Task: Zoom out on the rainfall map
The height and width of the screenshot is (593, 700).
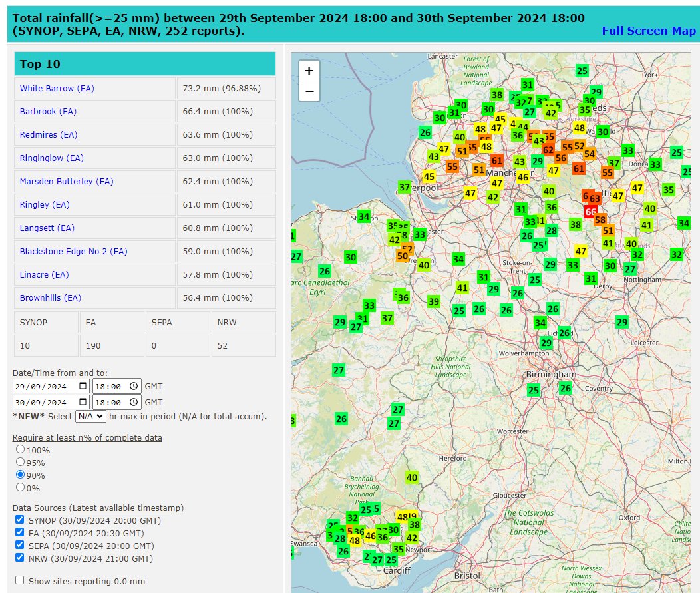Action: (x=309, y=91)
